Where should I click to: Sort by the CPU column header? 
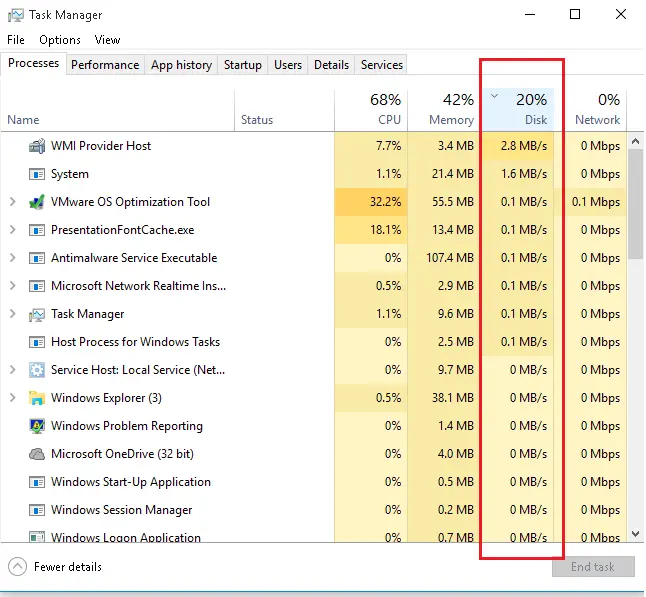(x=371, y=110)
